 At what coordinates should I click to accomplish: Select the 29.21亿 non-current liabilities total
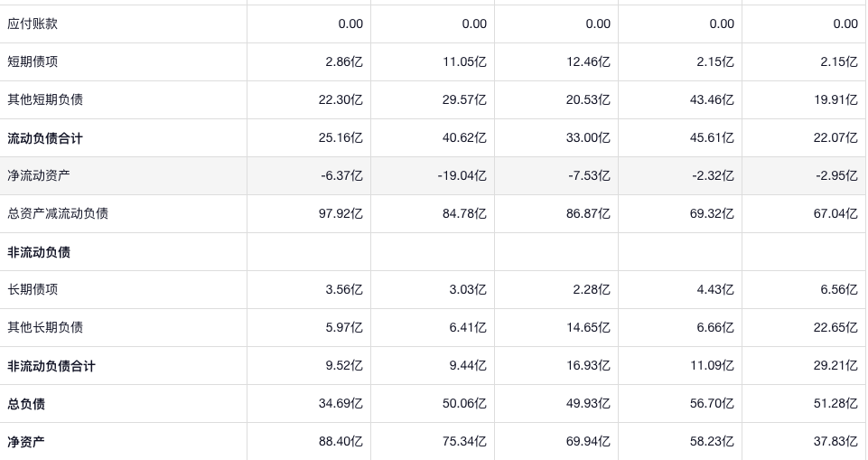tap(835, 366)
